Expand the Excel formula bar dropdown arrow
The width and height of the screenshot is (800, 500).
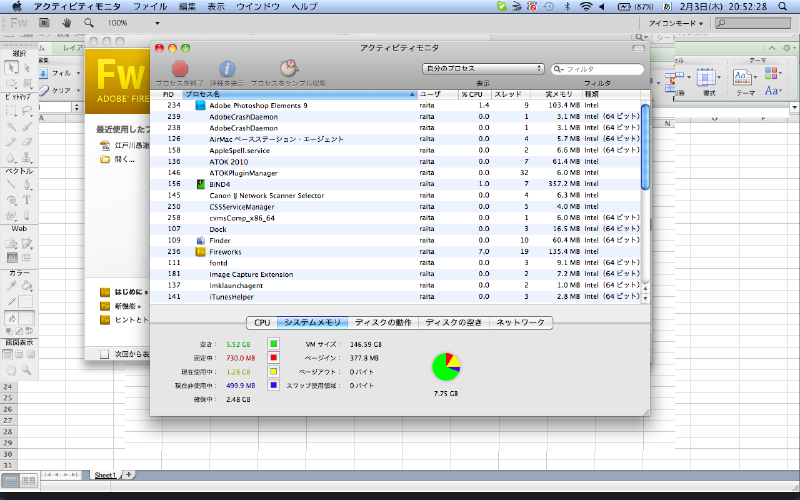pyautogui.click(x=794, y=107)
